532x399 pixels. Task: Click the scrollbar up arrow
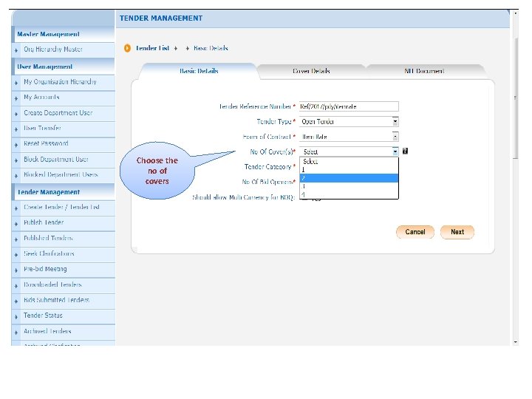point(516,13)
